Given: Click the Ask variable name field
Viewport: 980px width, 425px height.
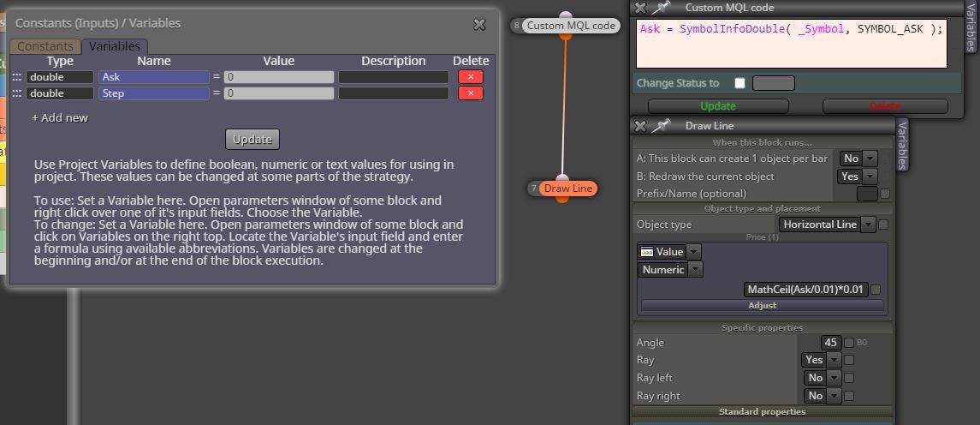Looking at the screenshot, I should click(x=154, y=77).
